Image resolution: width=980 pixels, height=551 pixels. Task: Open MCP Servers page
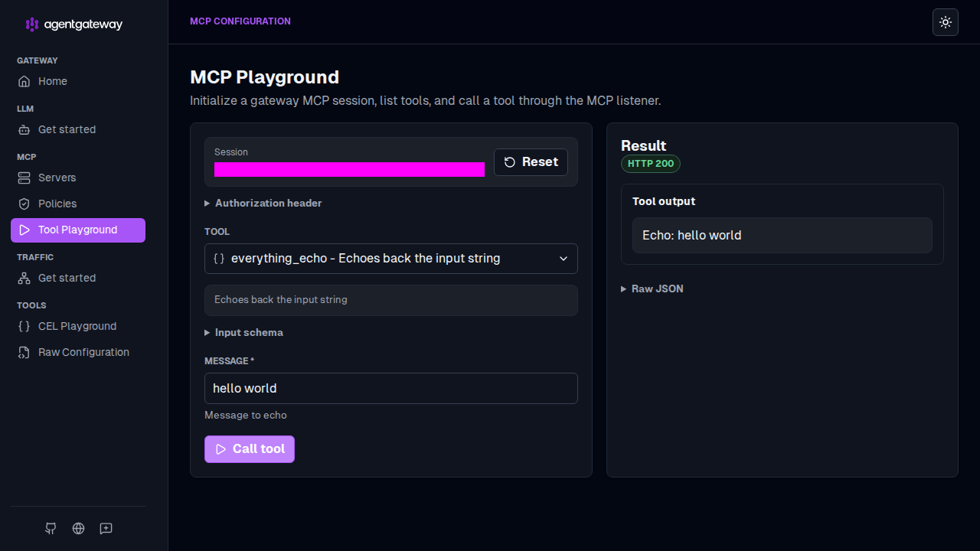77,178
